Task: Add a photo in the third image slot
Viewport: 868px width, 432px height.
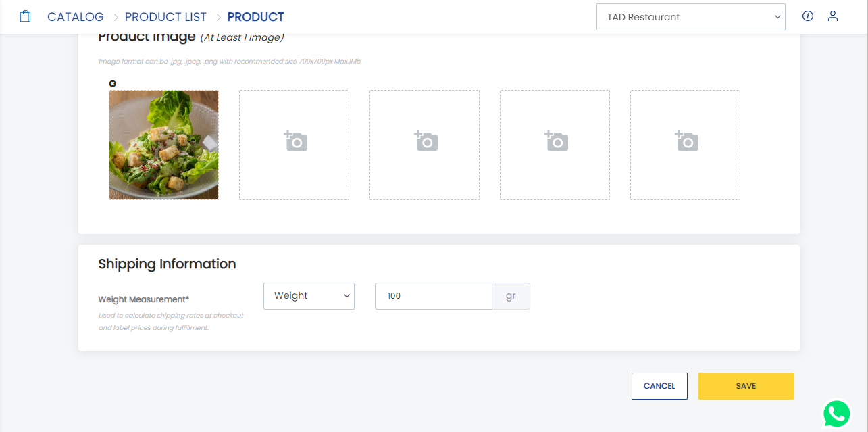Action: coord(424,145)
